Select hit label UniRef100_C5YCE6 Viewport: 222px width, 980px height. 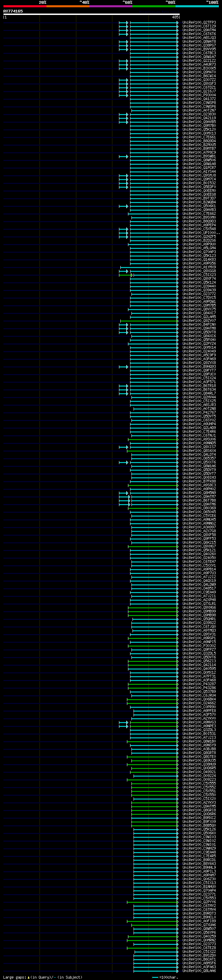[x=199, y=516]
